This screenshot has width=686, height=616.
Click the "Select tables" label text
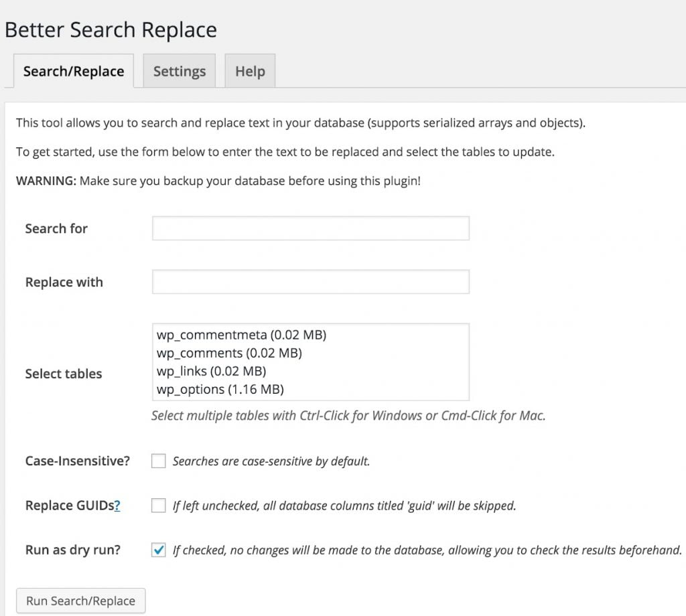(64, 374)
